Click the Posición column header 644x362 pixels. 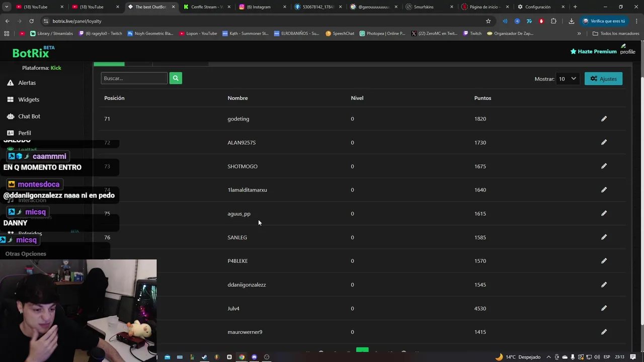(114, 98)
